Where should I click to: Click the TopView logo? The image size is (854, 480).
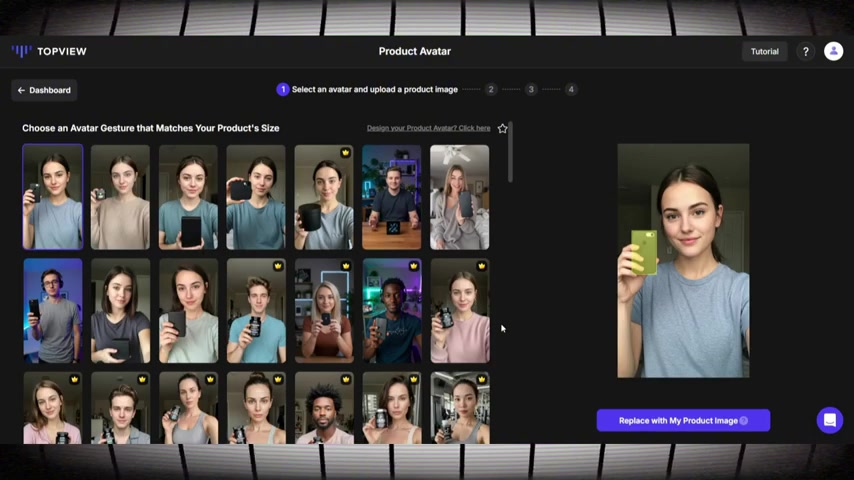point(49,51)
